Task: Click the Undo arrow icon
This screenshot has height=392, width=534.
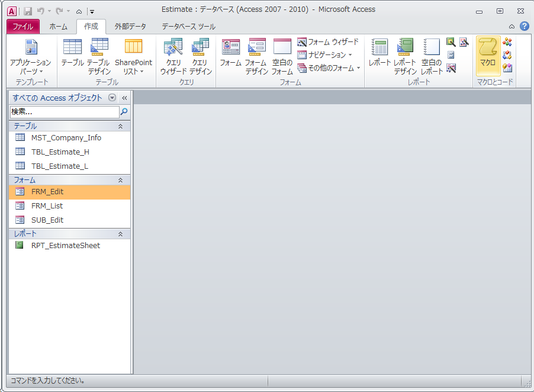Action: click(40, 11)
